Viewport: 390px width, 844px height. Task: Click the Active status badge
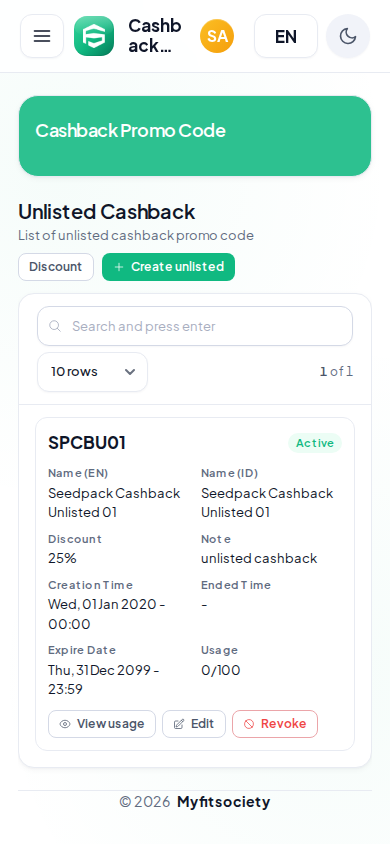[x=315, y=443]
